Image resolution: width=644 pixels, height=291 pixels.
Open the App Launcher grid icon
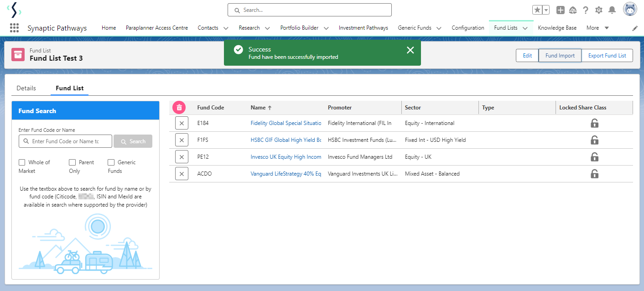14,28
